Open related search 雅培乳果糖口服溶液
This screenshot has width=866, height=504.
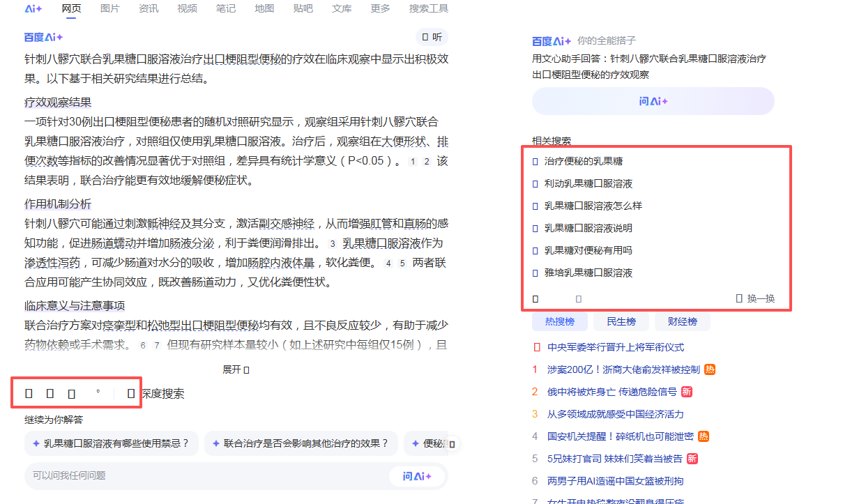pyautogui.click(x=588, y=273)
